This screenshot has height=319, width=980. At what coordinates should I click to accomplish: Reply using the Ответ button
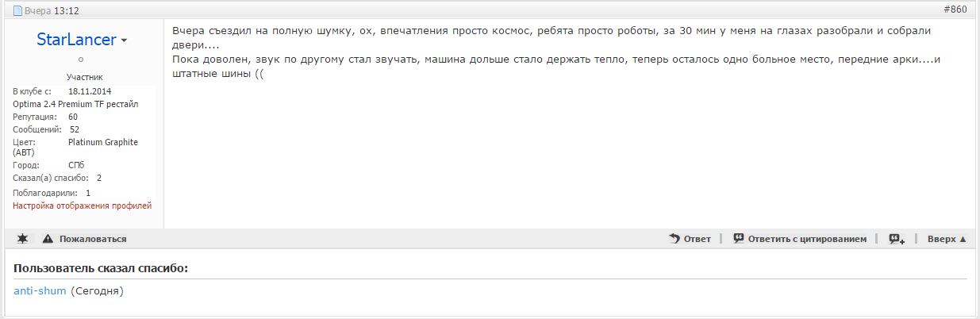[x=697, y=239]
